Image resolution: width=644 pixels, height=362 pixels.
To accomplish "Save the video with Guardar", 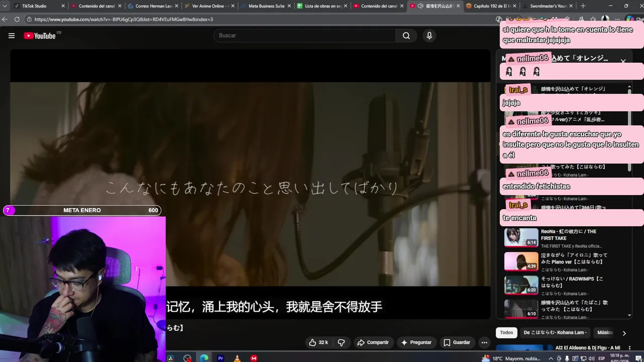I will pos(457,342).
